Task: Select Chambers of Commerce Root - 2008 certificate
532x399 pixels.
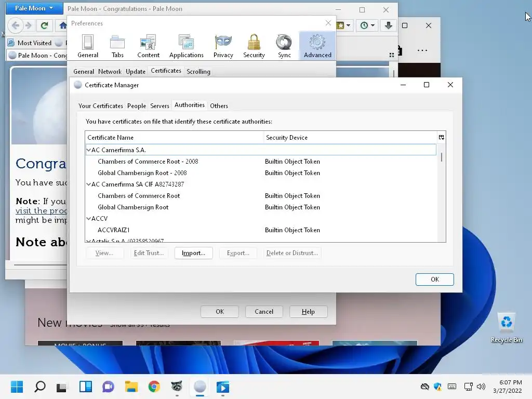Action: click(x=261, y=162)
